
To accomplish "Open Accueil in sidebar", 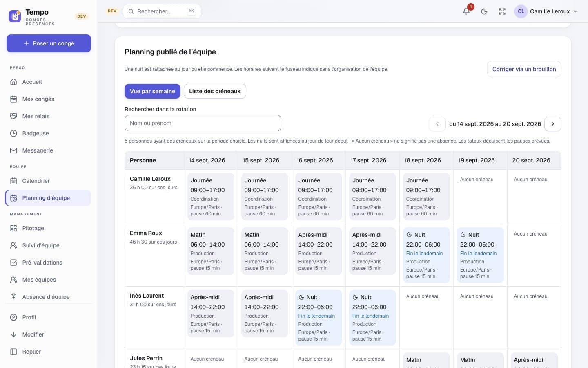I will click(49, 82).
